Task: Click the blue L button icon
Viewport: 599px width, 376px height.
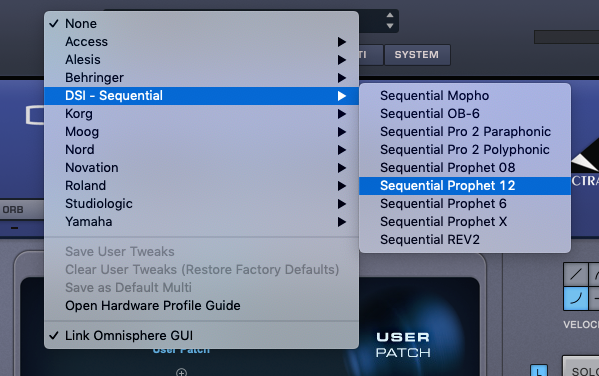Action: 539,371
